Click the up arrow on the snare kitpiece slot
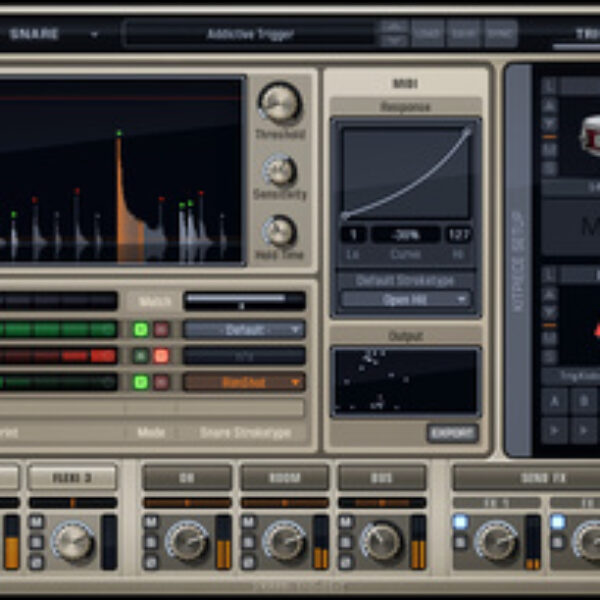This screenshot has height=600, width=600. click(549, 104)
